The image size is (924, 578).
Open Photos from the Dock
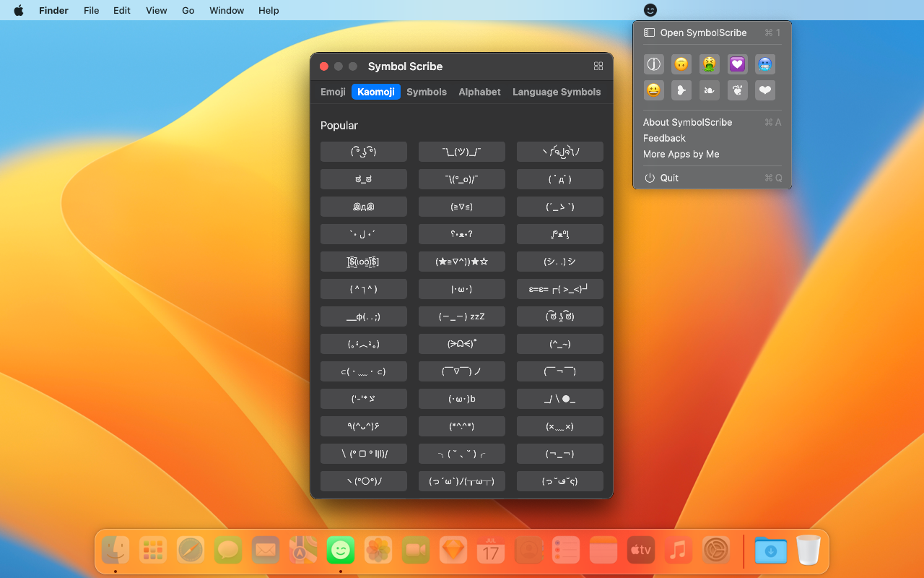coord(378,551)
